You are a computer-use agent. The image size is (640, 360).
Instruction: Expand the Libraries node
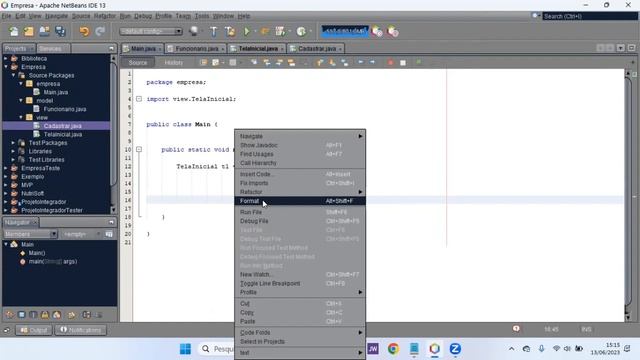pos(13,151)
